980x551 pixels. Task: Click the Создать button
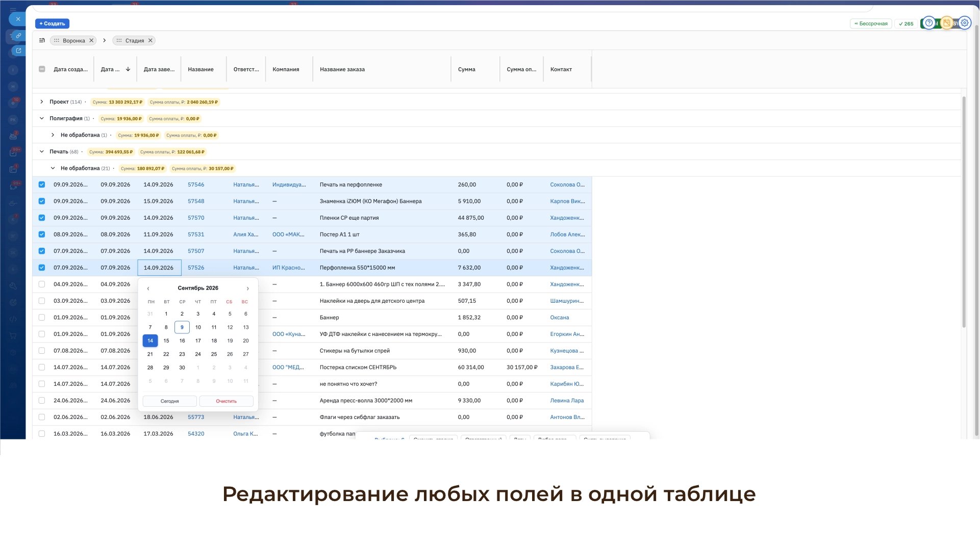pyautogui.click(x=52, y=23)
